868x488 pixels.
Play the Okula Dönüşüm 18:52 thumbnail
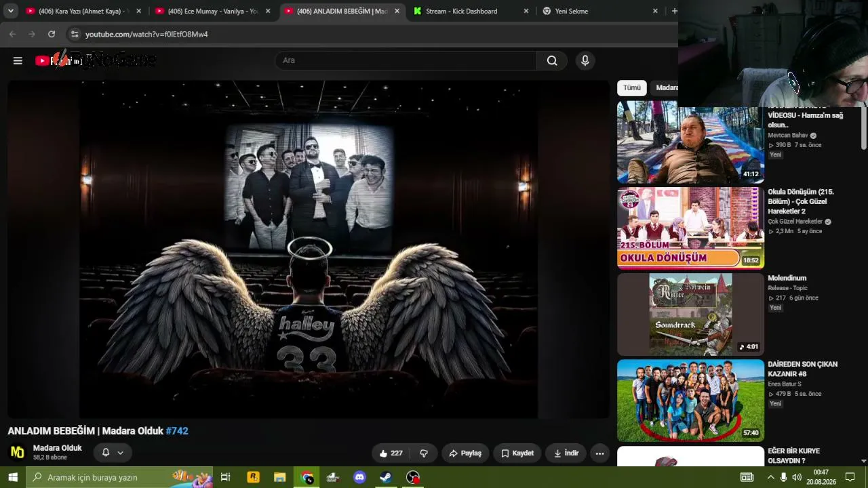coord(690,228)
